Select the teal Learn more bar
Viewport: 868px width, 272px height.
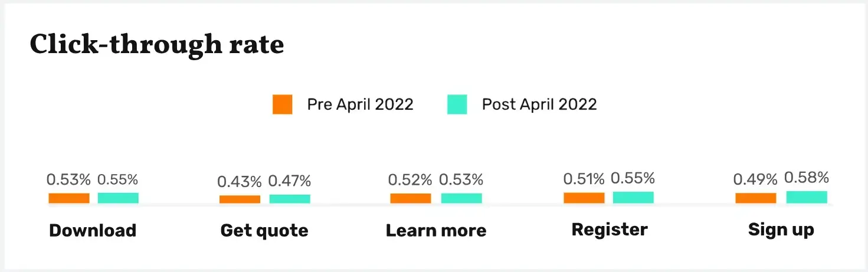pyautogui.click(x=461, y=198)
